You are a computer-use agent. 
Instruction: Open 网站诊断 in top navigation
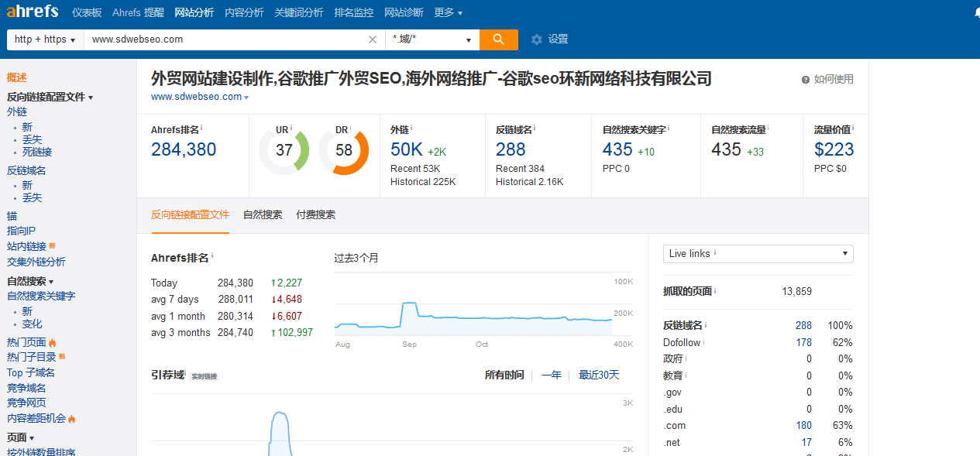point(404,12)
